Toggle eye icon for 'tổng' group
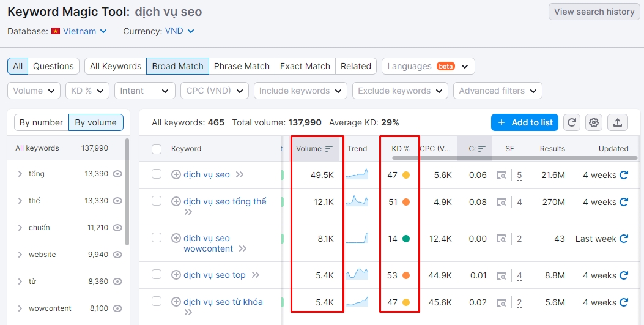This screenshot has width=644, height=325. click(117, 174)
